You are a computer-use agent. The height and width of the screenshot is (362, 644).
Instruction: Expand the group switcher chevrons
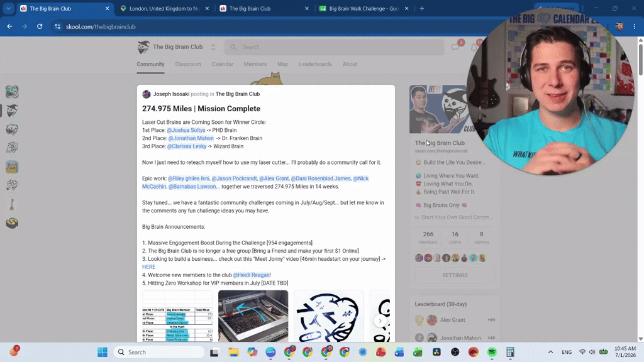[x=213, y=47]
